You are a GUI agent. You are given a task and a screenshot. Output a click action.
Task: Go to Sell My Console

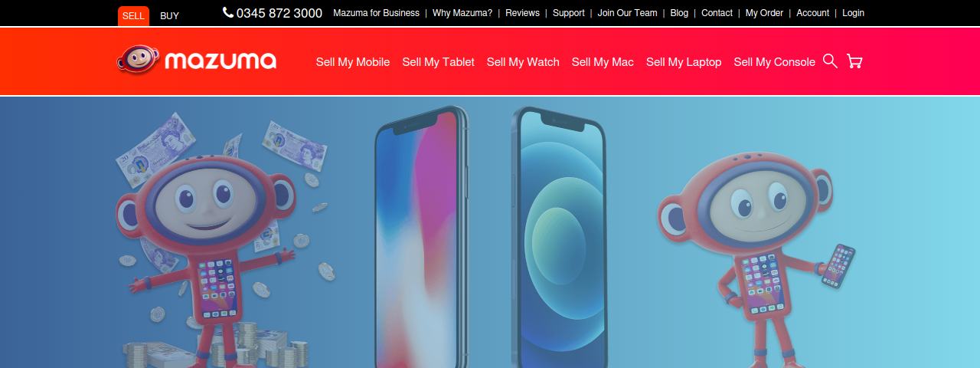(774, 62)
